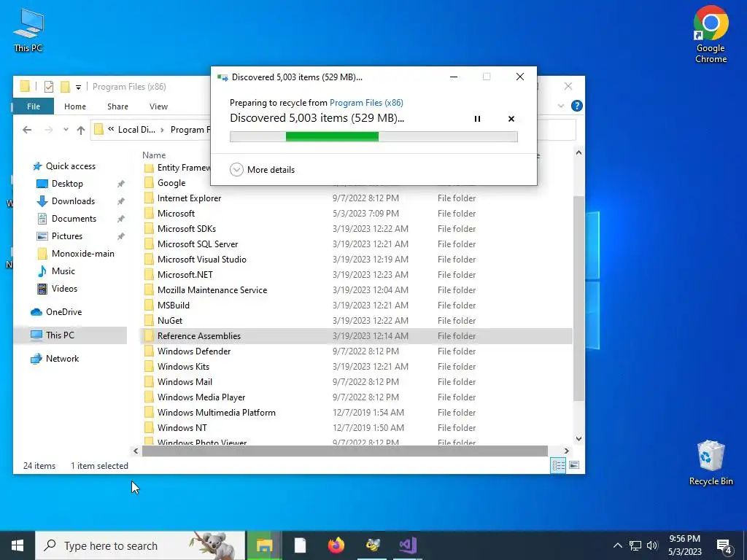Viewport: 747px width, 560px height.
Task: Select the Internet Explorer folder
Action: point(189,198)
